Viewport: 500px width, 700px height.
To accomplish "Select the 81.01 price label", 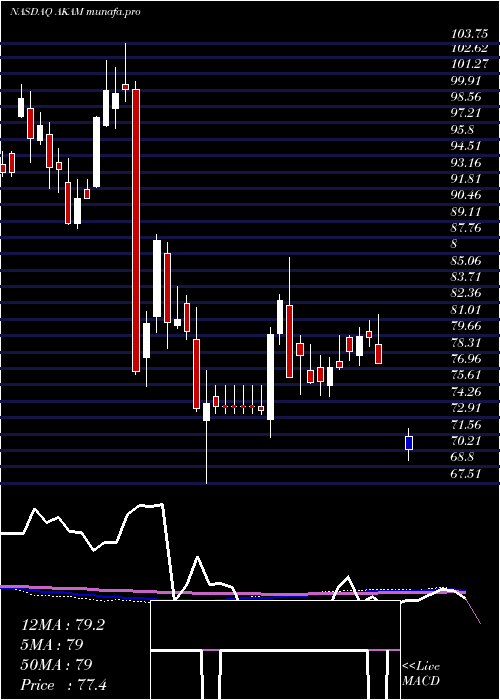I will click(466, 309).
